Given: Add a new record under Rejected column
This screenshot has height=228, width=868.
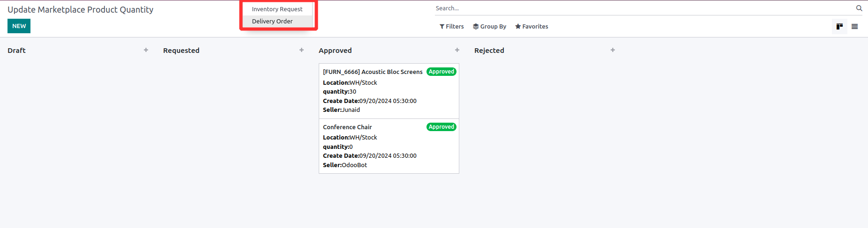Looking at the screenshot, I should pyautogui.click(x=613, y=50).
